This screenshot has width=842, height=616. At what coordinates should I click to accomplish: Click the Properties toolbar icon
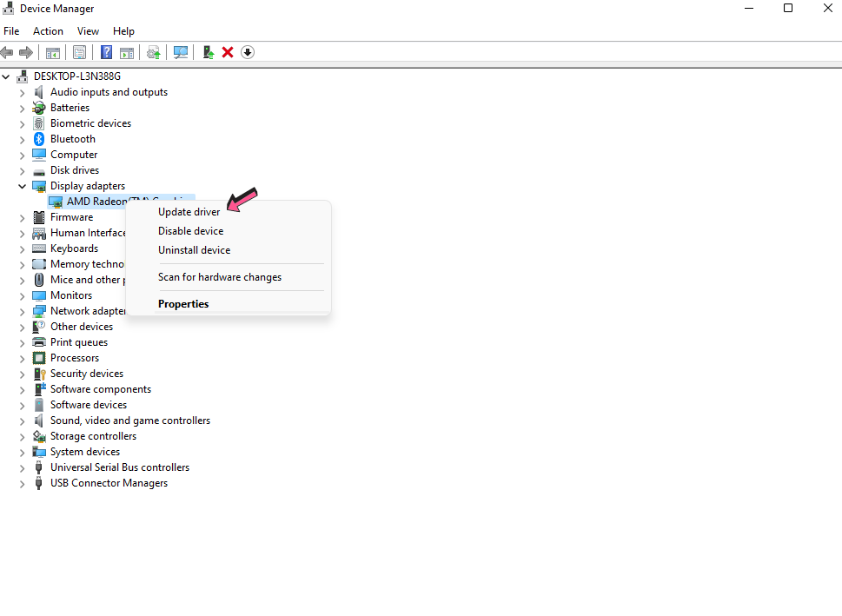(80, 52)
